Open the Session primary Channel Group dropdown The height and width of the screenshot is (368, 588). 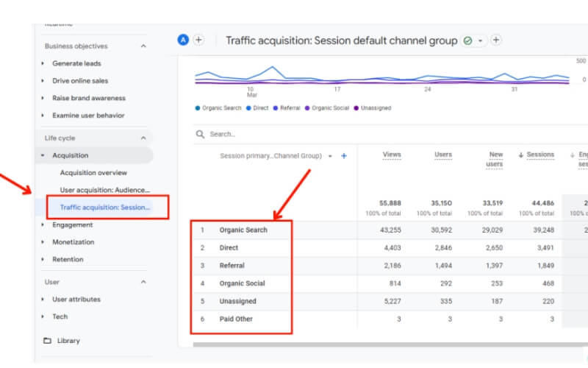tap(330, 156)
